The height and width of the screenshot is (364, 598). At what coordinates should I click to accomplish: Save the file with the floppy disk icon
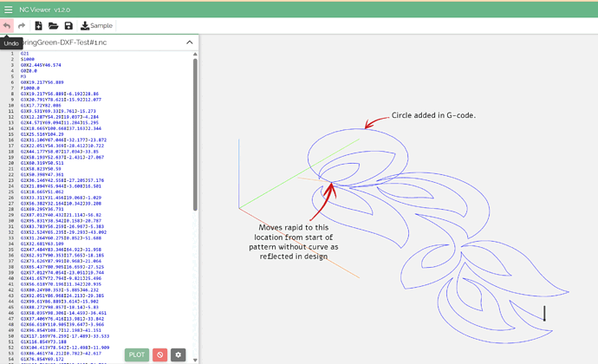(x=68, y=26)
